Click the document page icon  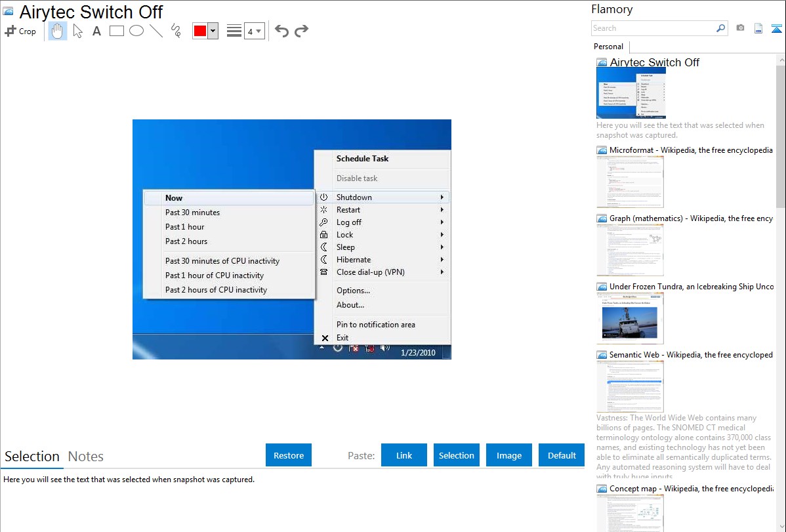[758, 28]
